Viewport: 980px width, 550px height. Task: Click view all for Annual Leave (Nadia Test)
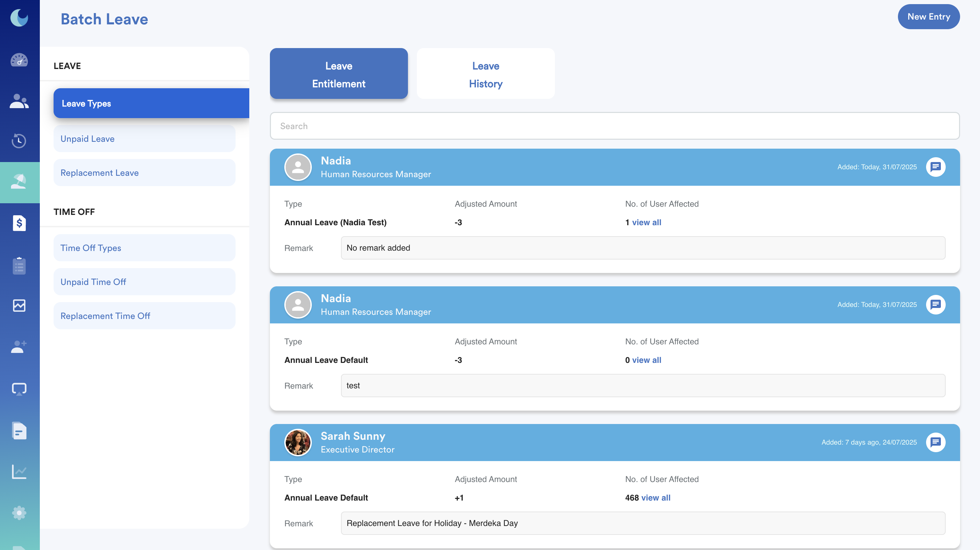point(646,222)
